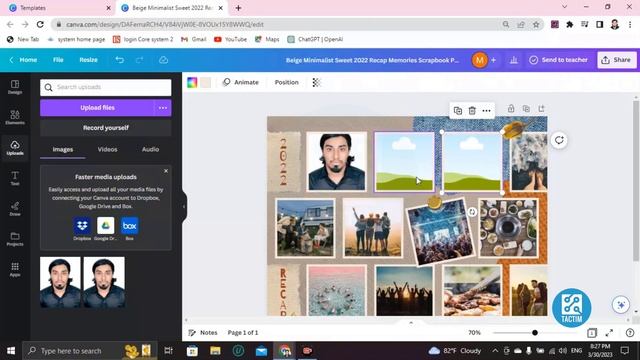The image size is (640, 360).
Task: Open the help question mark icon
Action: tap(630, 333)
